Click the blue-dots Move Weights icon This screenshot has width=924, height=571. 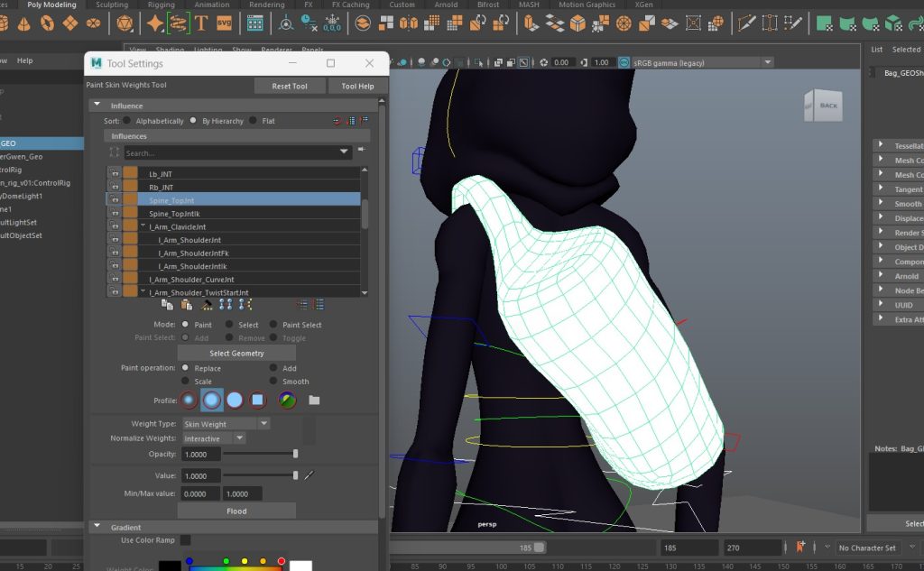click(226, 305)
